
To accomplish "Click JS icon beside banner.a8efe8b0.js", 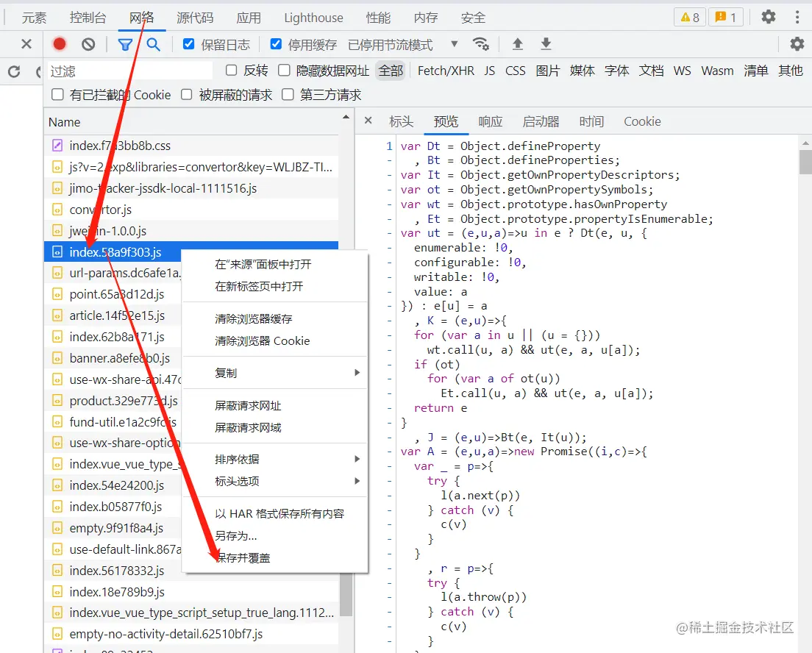I will point(57,358).
